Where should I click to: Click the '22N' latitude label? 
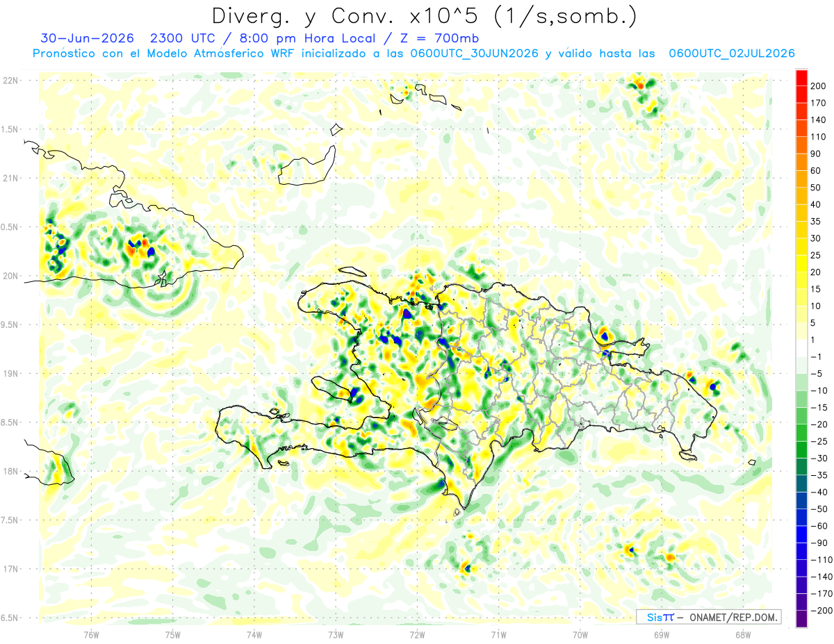(12, 80)
